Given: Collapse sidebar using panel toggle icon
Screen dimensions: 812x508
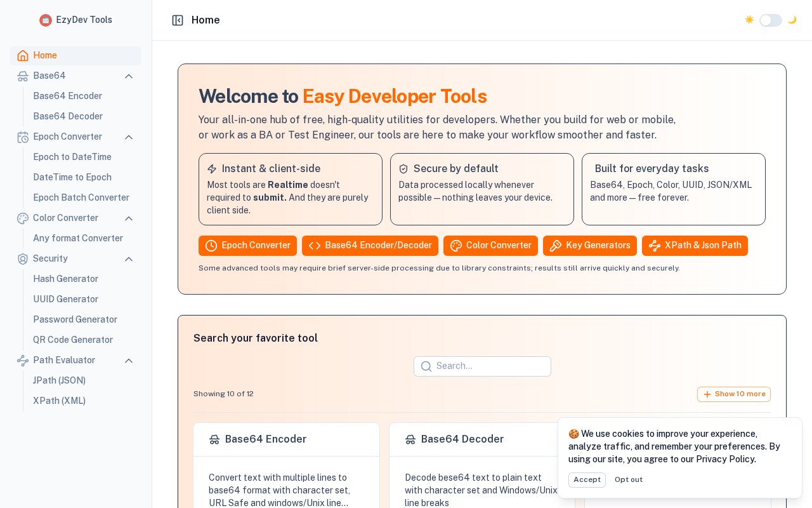Looking at the screenshot, I should pos(178,20).
